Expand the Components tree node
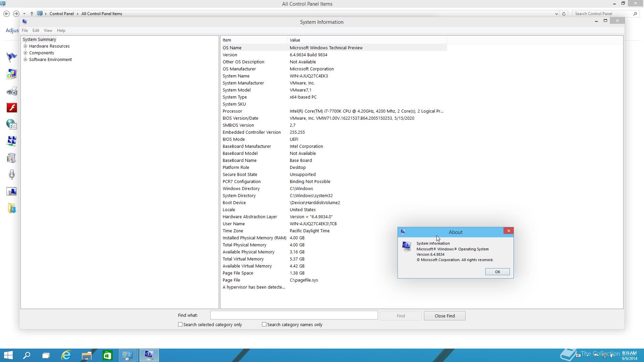The height and width of the screenshot is (362, 644). [25, 53]
